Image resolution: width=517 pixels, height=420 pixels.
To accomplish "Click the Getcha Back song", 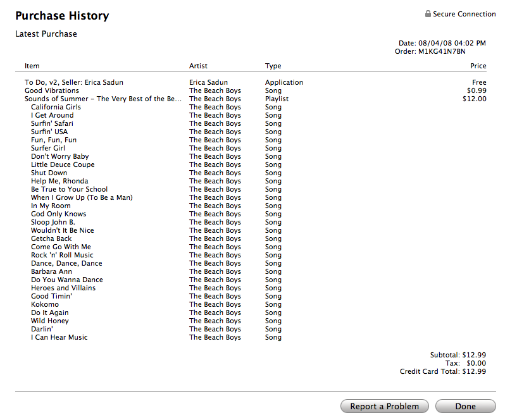I will (51, 238).
